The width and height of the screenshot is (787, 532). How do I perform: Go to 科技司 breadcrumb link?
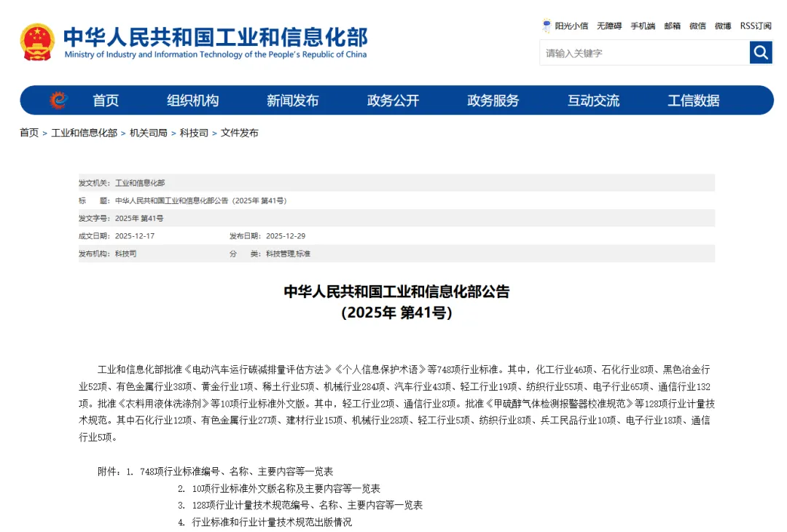point(194,133)
